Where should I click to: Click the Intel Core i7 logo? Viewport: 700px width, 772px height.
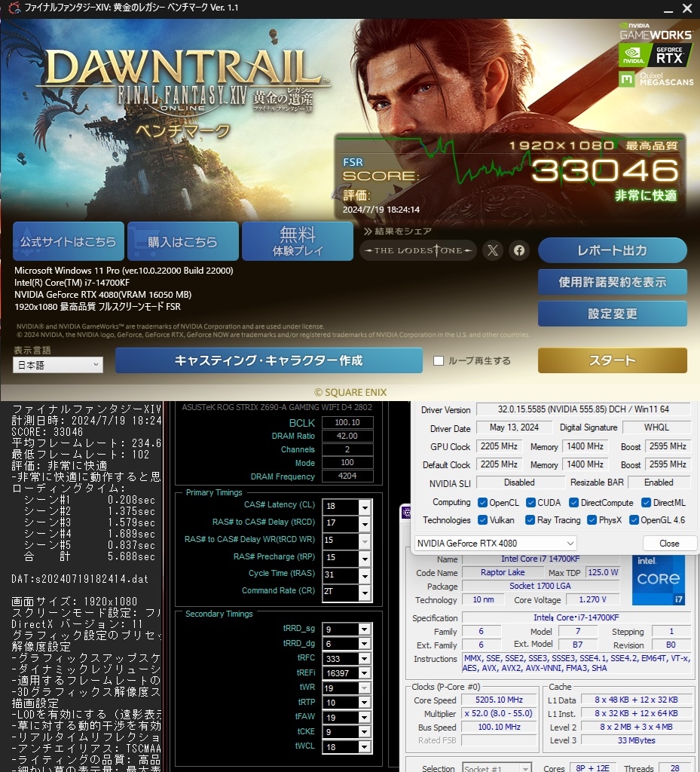(x=659, y=581)
